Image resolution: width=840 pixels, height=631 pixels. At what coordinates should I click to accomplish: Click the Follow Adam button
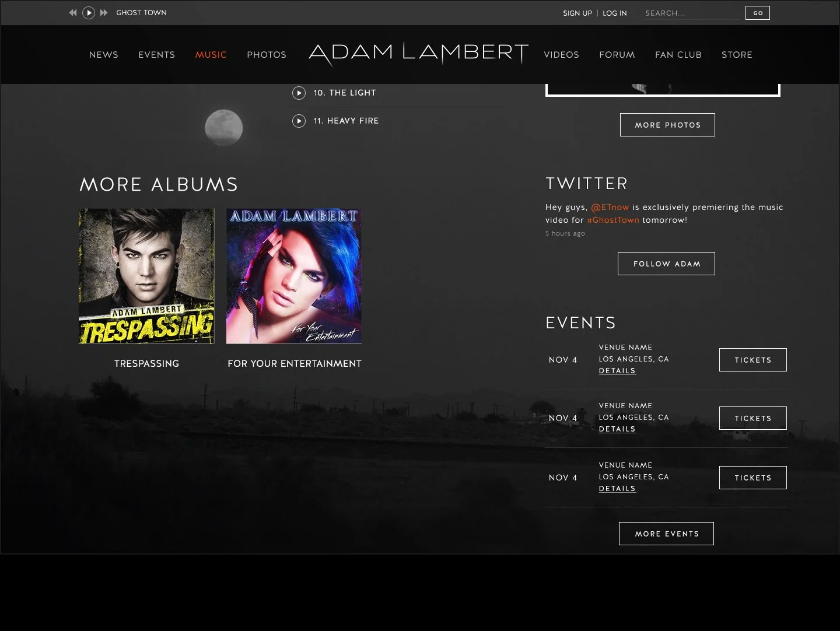pos(666,264)
